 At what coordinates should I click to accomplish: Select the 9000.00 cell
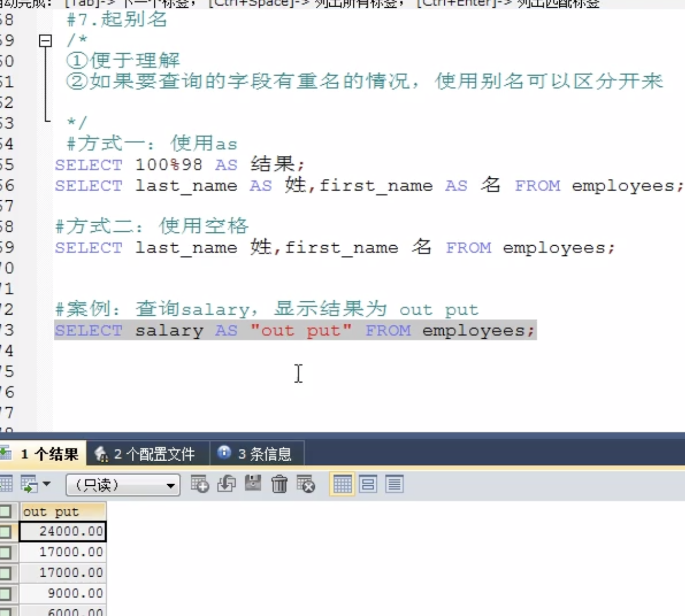(63, 593)
